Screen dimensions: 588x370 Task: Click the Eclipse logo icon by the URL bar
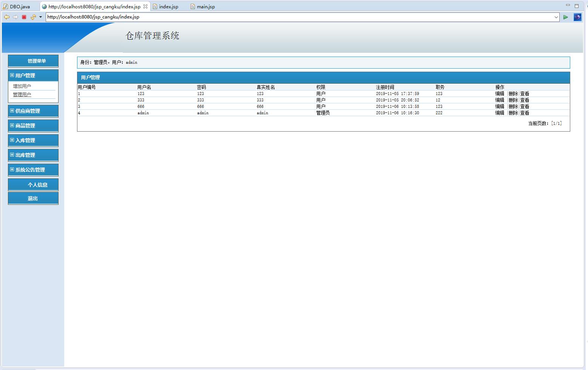click(577, 17)
